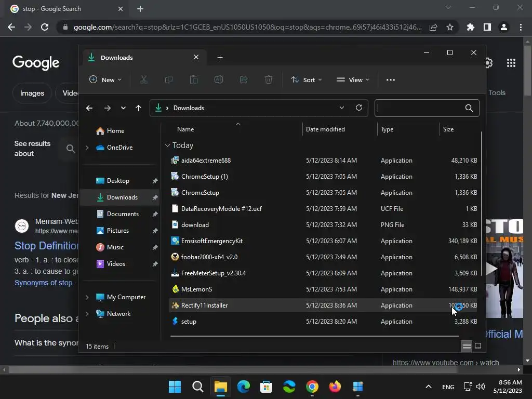Click the Share icon in Explorer toolbar
Screen dimensions: 532x399
pyautogui.click(x=244, y=79)
